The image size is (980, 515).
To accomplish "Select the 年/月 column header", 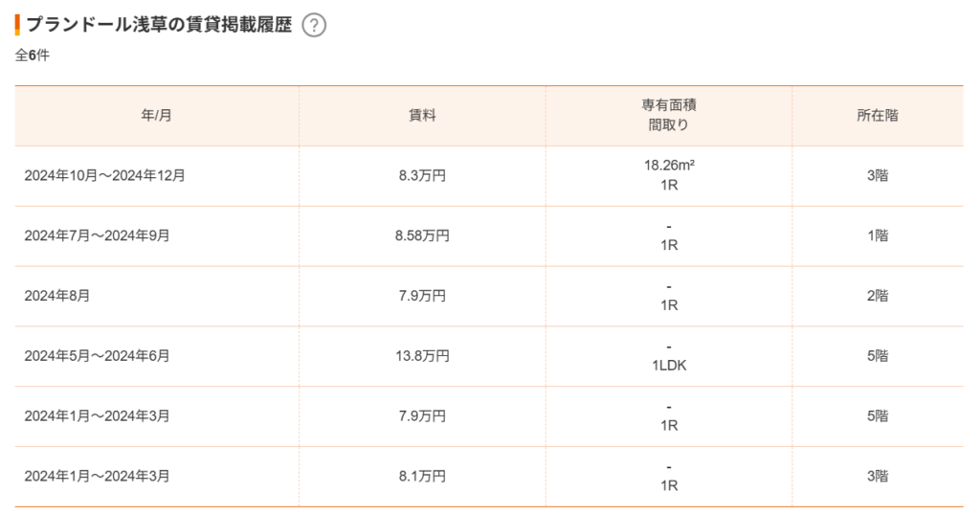I will coord(156,116).
